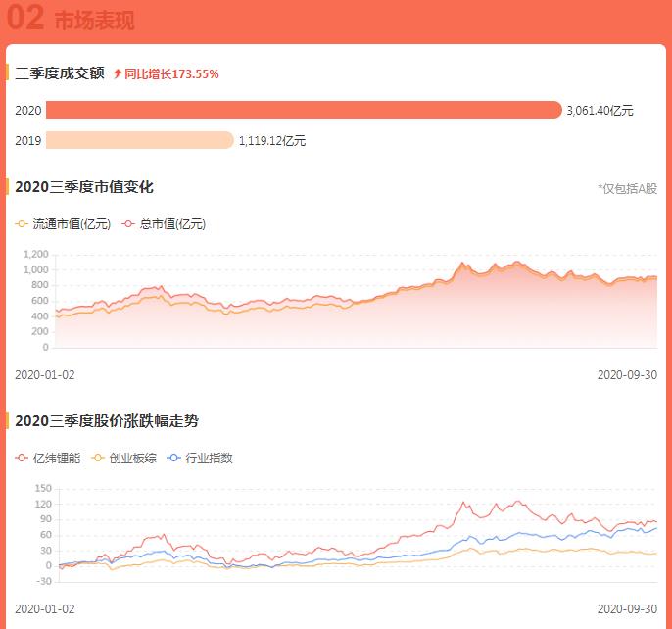Image resolution: width=672 pixels, height=629 pixels.
Task: Click the 2020三季度市值变化 heading
Action: pyautogui.click(x=84, y=187)
